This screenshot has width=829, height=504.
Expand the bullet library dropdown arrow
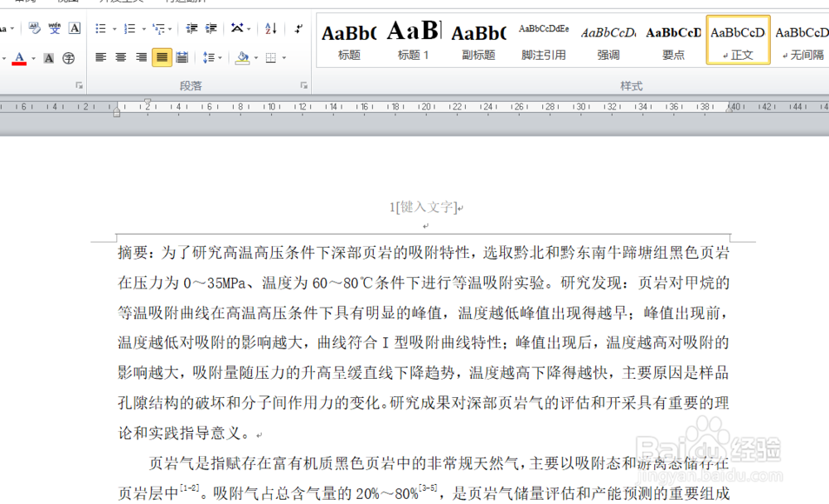point(114,29)
